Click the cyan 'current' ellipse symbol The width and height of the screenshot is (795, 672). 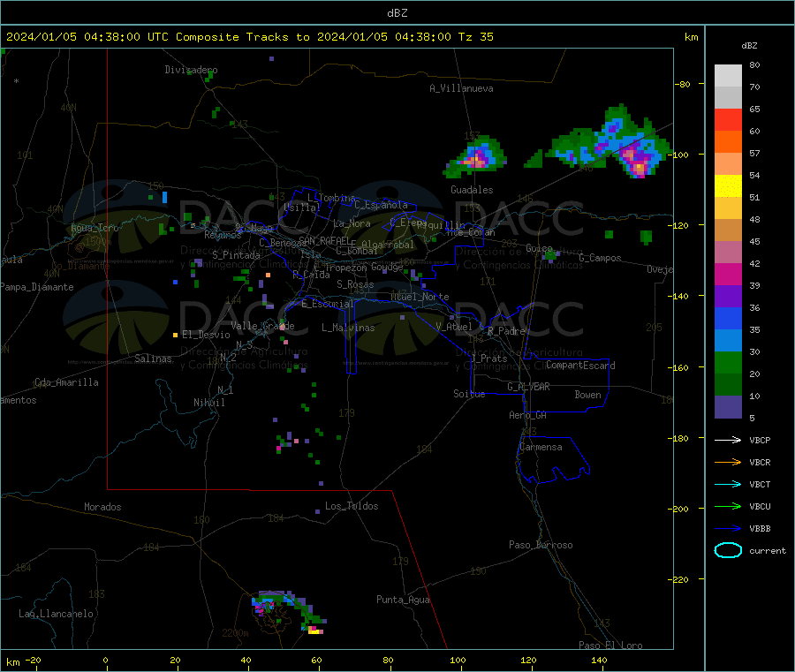pos(728,550)
